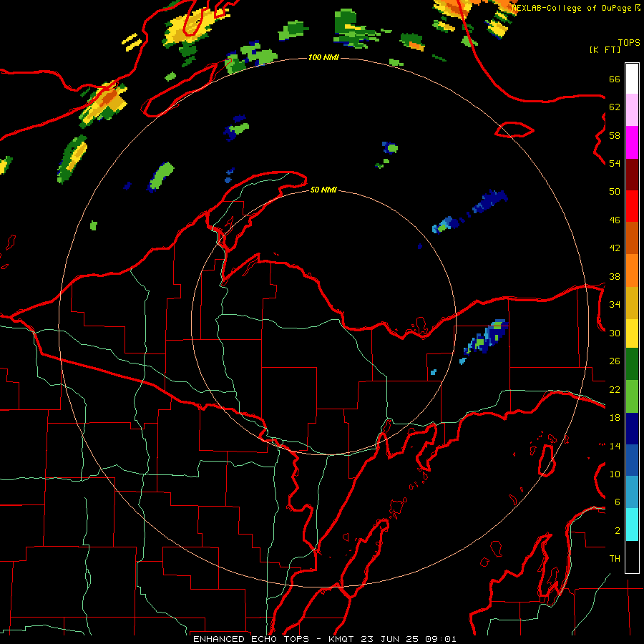This screenshot has width=644, height=644.
Task: Click legend value "34"
Action: [x=615, y=305]
